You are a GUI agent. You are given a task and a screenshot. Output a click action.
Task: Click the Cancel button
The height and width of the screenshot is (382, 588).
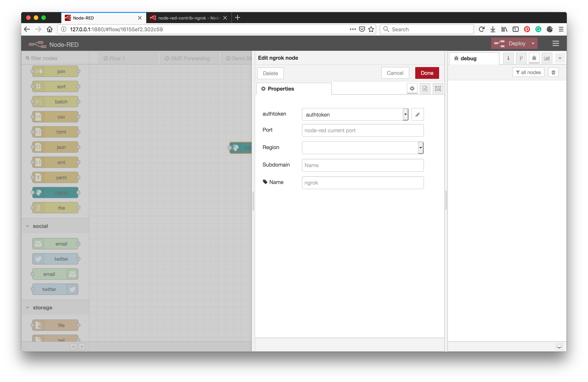(x=395, y=73)
